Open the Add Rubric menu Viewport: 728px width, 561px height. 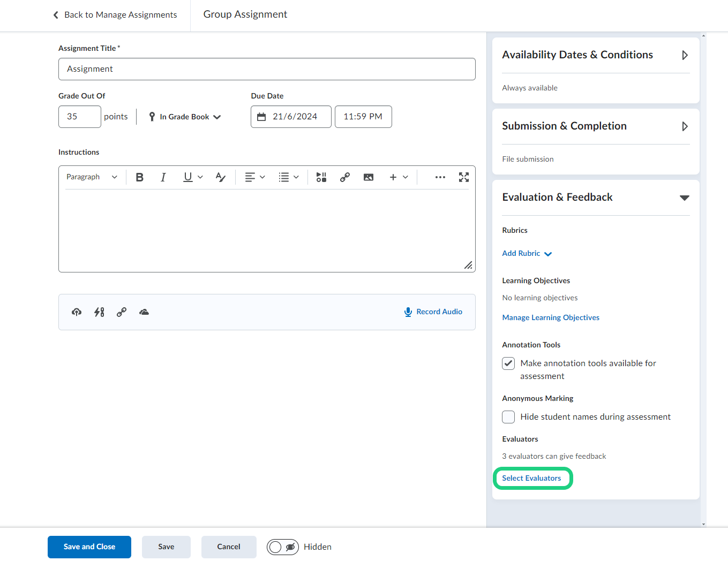527,254
